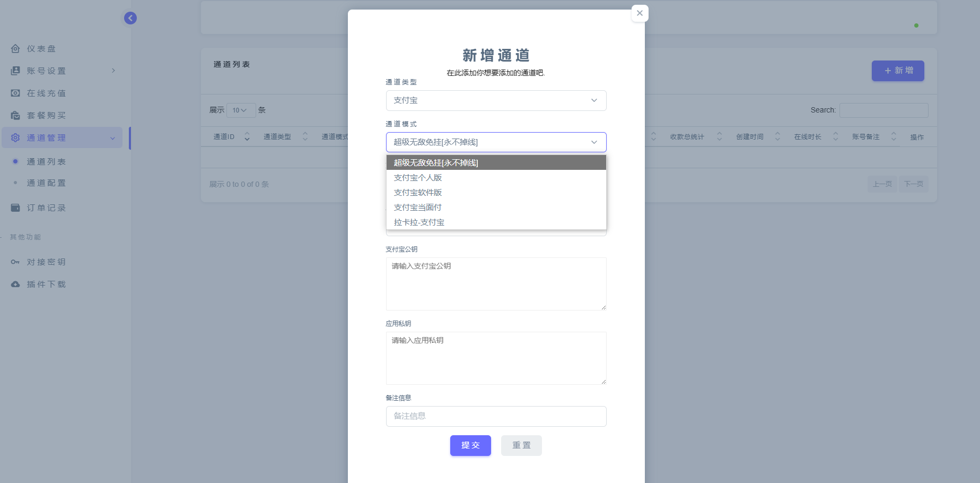Click the 新增 add channel button

point(898,71)
